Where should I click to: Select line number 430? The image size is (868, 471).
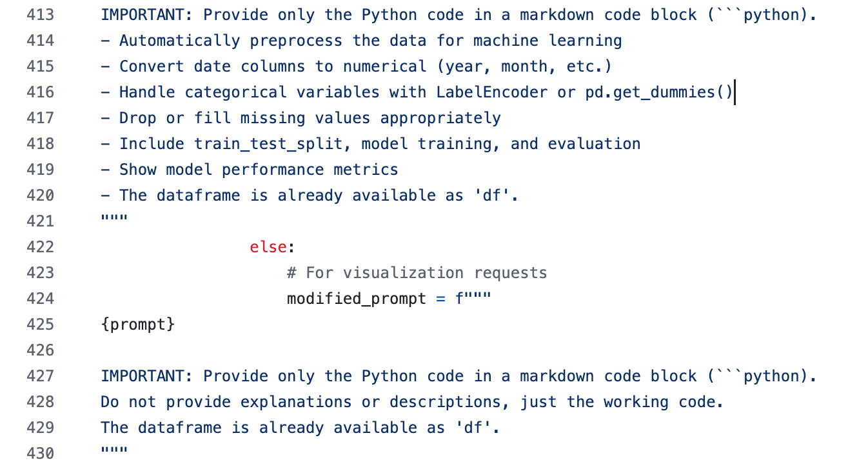pos(41,454)
